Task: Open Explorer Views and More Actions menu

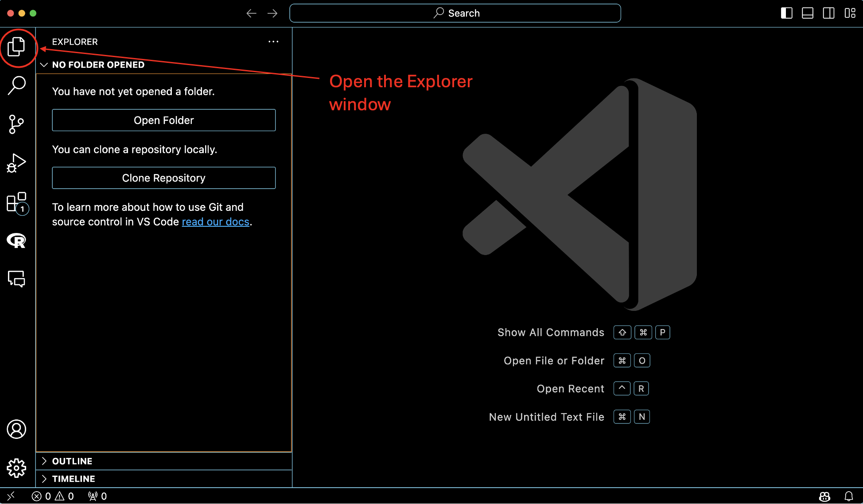Action: 273,42
